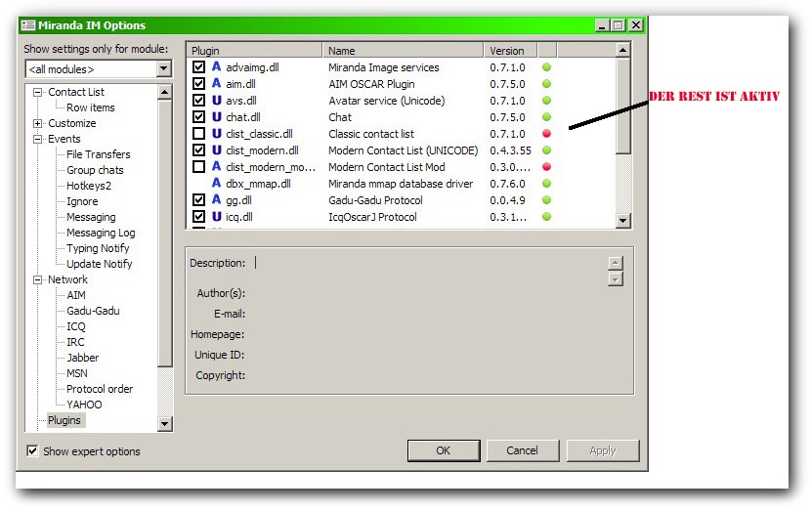
Task: Sort by the Version column header
Action: click(x=511, y=50)
